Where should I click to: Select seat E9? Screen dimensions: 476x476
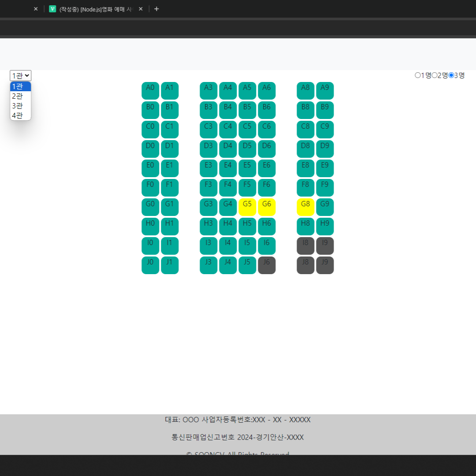tap(324, 168)
